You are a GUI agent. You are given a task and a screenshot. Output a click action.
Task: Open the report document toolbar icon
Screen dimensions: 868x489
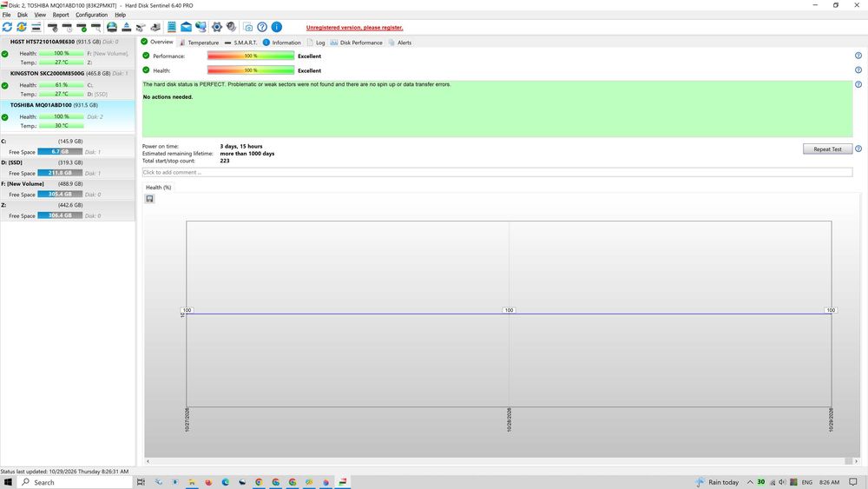click(172, 27)
